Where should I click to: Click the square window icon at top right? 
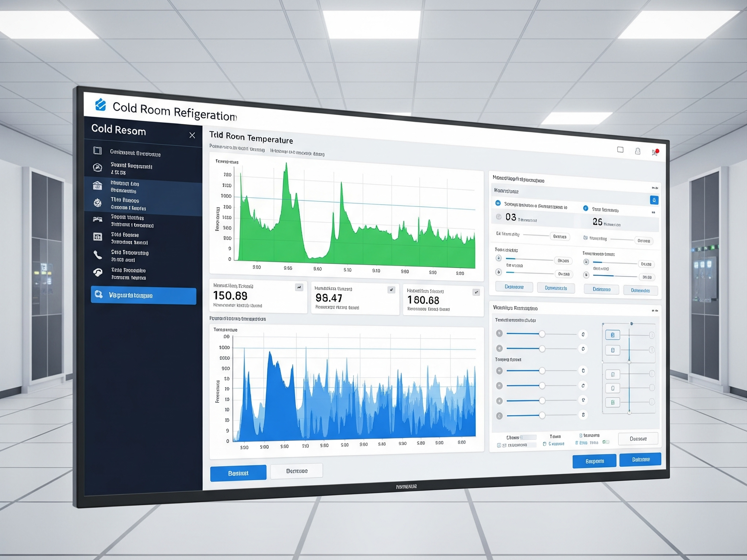[620, 150]
